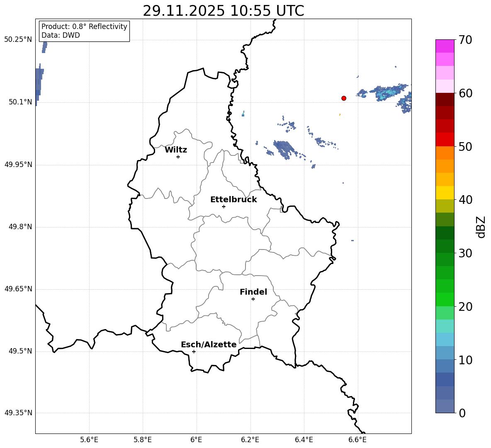Click the Ettelbruck label
The width and height of the screenshot is (491, 448).
tap(233, 200)
